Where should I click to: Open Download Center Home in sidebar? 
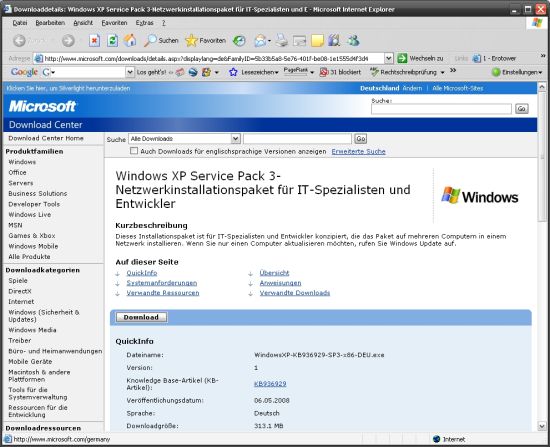click(x=46, y=138)
